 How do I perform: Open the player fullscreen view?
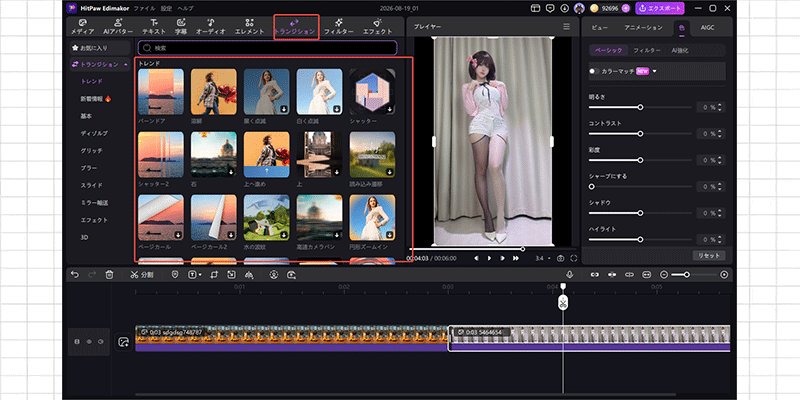click(x=574, y=258)
